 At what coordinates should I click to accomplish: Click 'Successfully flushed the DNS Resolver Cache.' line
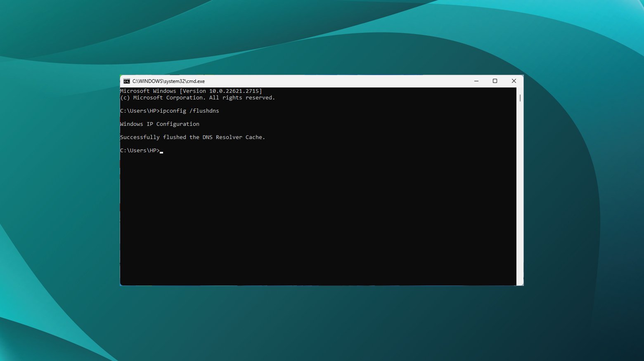pyautogui.click(x=193, y=137)
